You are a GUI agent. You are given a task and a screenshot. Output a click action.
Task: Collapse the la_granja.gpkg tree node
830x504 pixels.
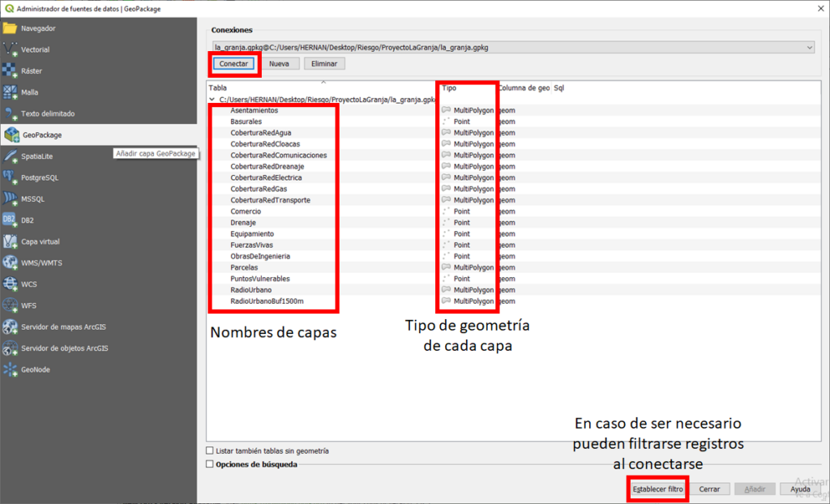tap(212, 99)
